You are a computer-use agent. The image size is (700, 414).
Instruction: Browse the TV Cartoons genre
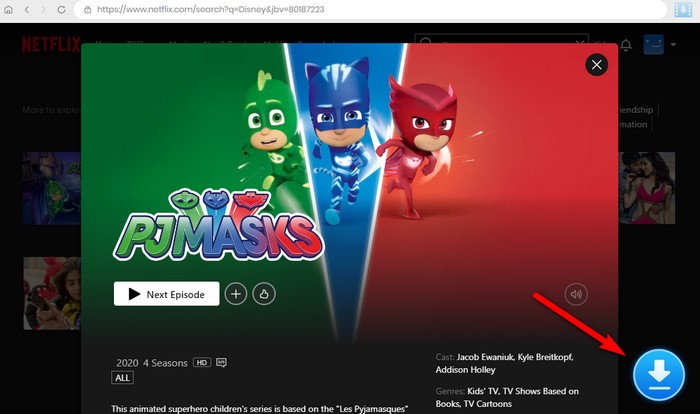click(488, 404)
